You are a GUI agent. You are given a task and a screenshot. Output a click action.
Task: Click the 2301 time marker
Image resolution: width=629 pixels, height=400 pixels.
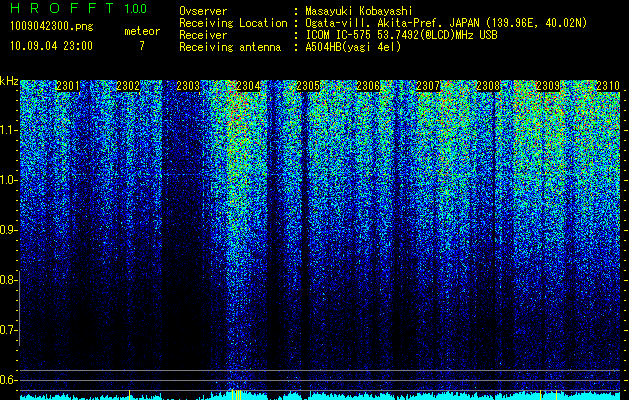pos(68,86)
